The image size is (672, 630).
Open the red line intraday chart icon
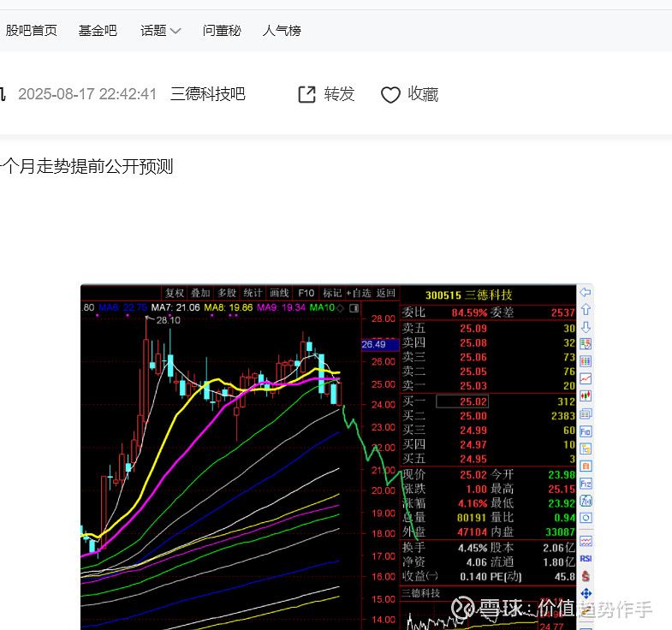tap(586, 379)
